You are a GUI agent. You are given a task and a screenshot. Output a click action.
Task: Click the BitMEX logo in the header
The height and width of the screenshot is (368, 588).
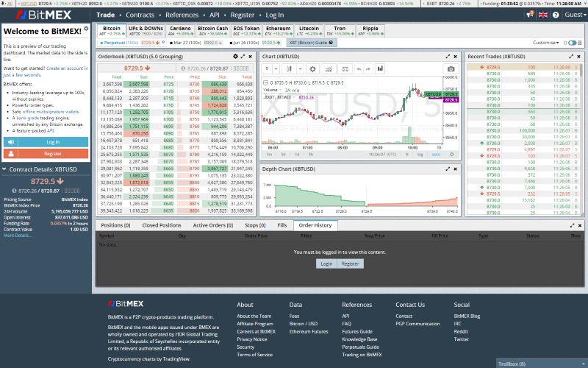coord(44,15)
